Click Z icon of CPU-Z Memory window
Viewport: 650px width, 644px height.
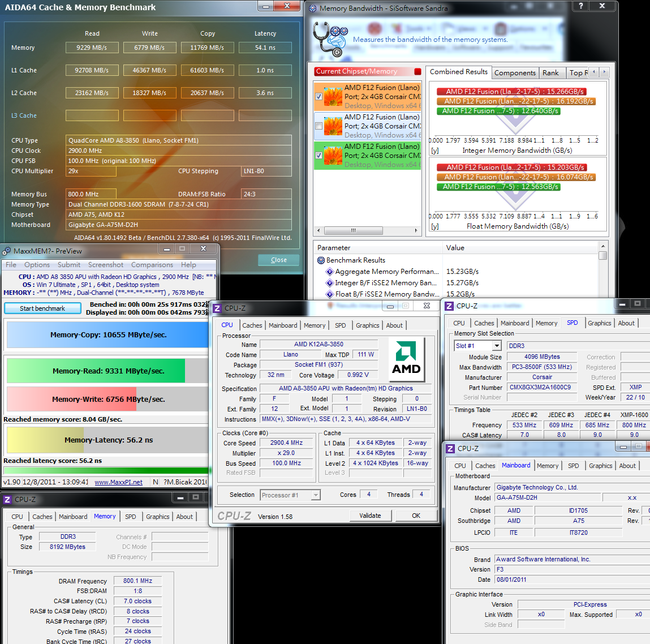7,500
